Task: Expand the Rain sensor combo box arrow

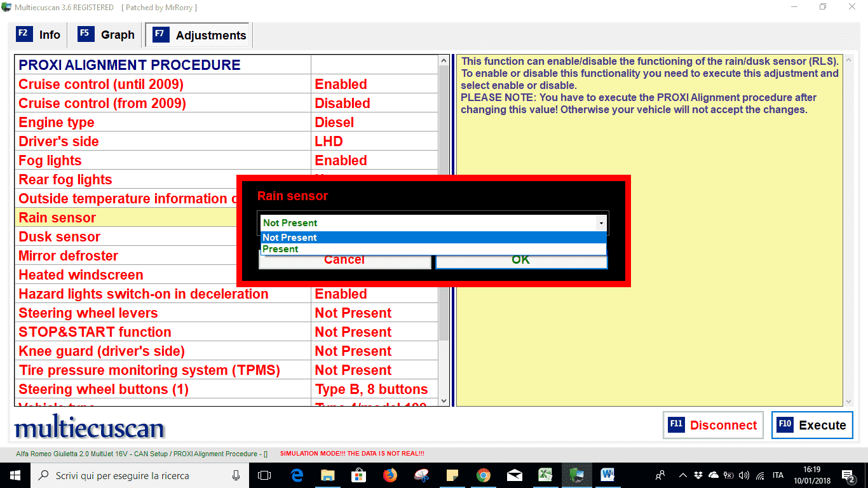Action: click(x=600, y=223)
